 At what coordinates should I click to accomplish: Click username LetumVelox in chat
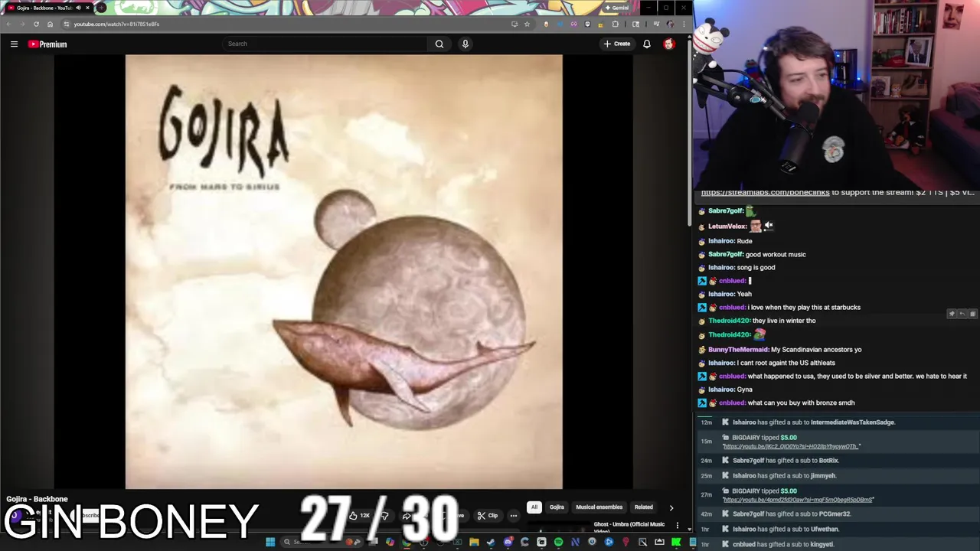(727, 226)
